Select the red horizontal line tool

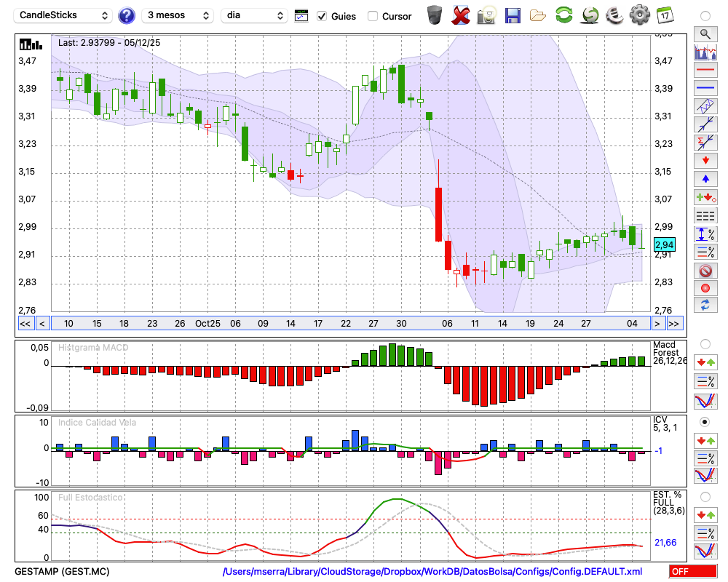click(x=705, y=70)
